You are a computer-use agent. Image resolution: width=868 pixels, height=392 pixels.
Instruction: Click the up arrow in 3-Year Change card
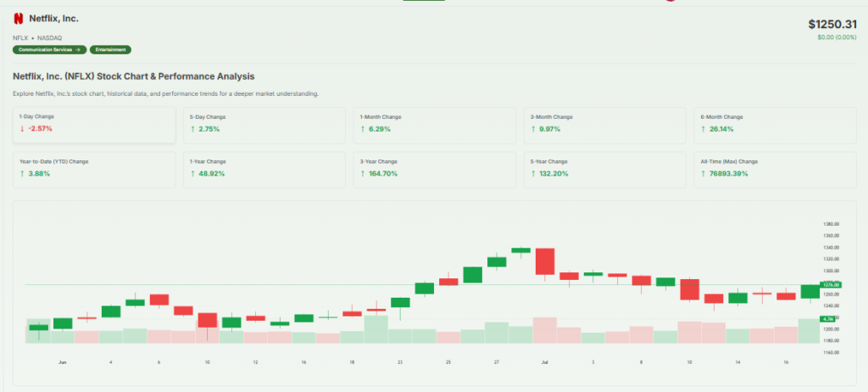coord(362,173)
